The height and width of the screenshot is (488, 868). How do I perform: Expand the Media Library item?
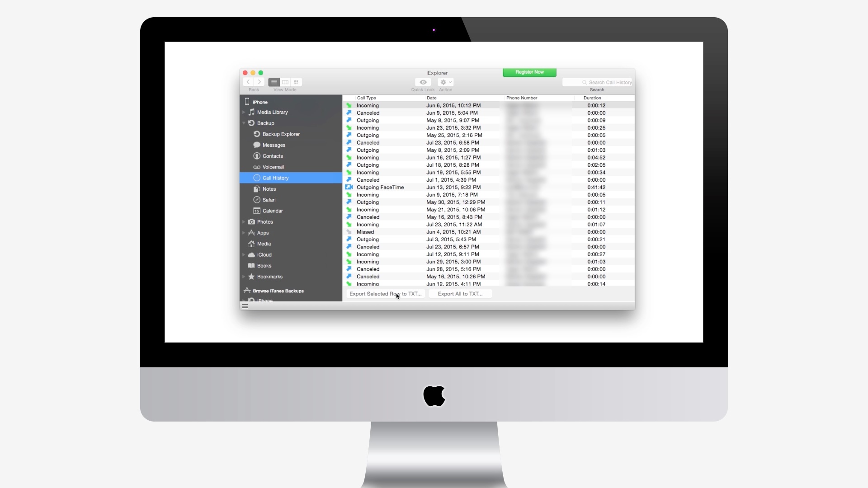(x=244, y=112)
